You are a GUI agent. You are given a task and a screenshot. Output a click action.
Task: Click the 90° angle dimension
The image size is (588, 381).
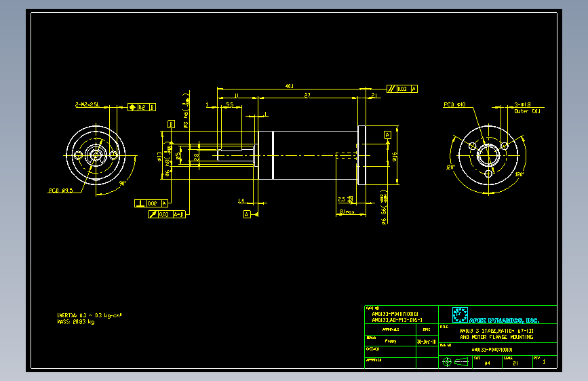tap(123, 183)
